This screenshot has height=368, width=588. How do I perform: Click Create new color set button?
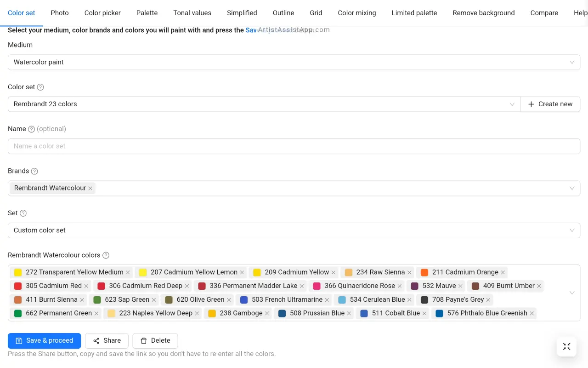(x=550, y=104)
